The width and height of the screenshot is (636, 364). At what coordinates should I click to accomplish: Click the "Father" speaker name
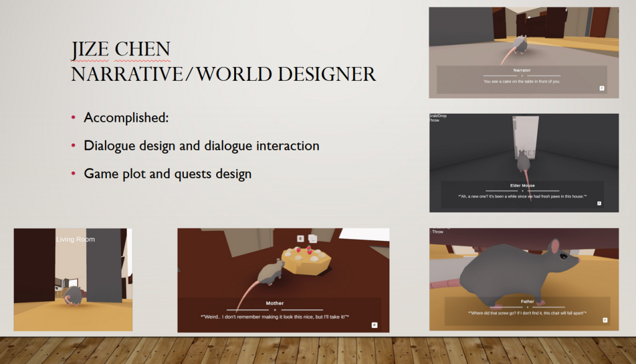[x=527, y=301]
